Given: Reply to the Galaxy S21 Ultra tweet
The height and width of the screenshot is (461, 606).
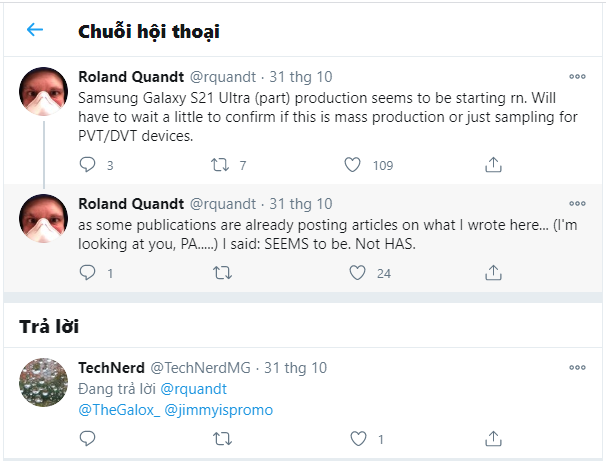Looking at the screenshot, I should 87,164.
